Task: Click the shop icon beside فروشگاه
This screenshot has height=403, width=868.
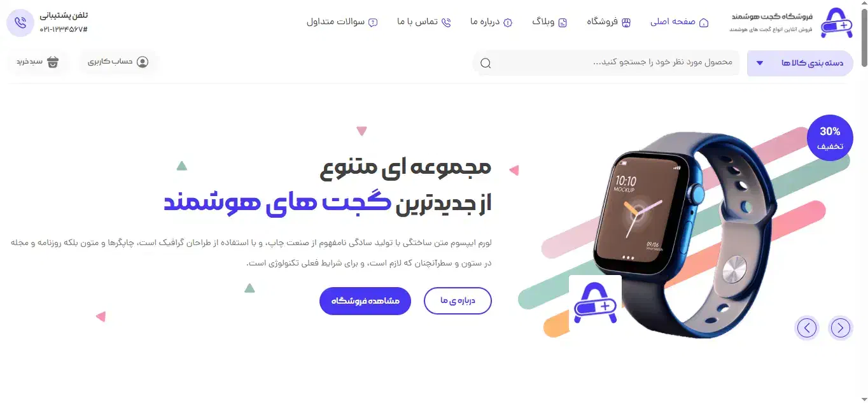Action: coord(626,22)
